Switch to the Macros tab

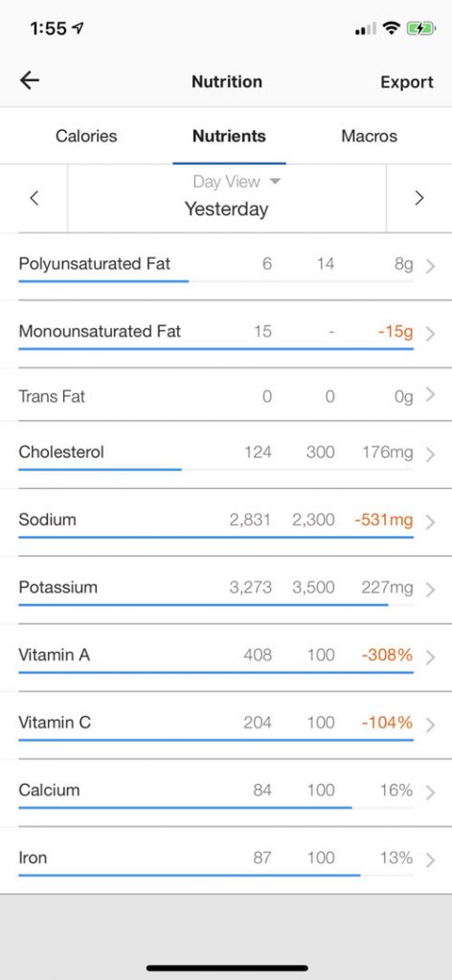(x=369, y=136)
